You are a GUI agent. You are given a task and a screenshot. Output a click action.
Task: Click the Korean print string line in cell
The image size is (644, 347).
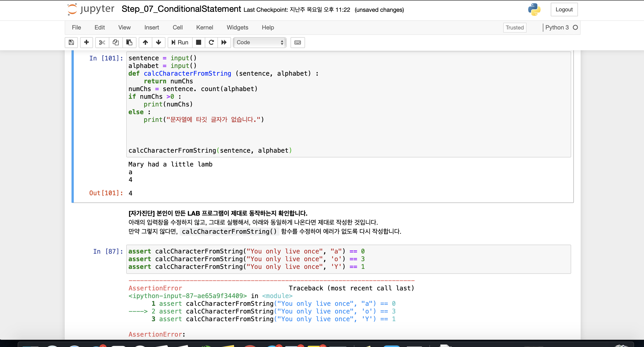click(x=204, y=120)
